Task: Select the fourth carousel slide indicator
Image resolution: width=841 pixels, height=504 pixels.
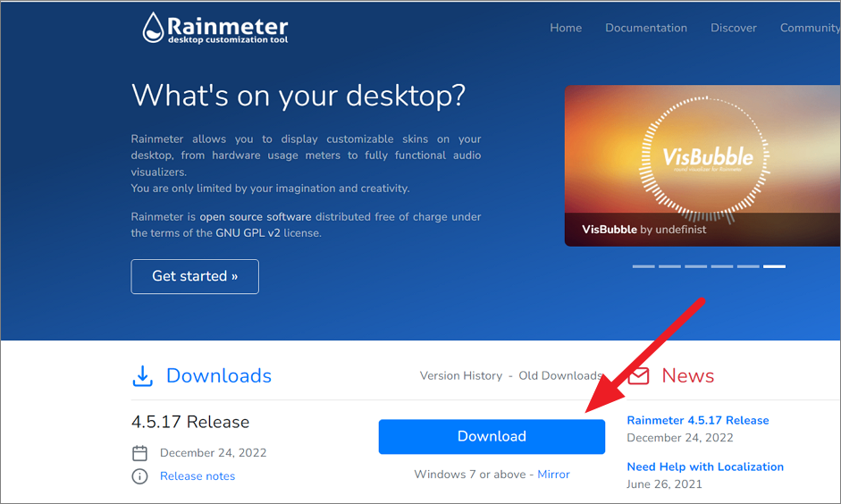Action: coord(722,266)
